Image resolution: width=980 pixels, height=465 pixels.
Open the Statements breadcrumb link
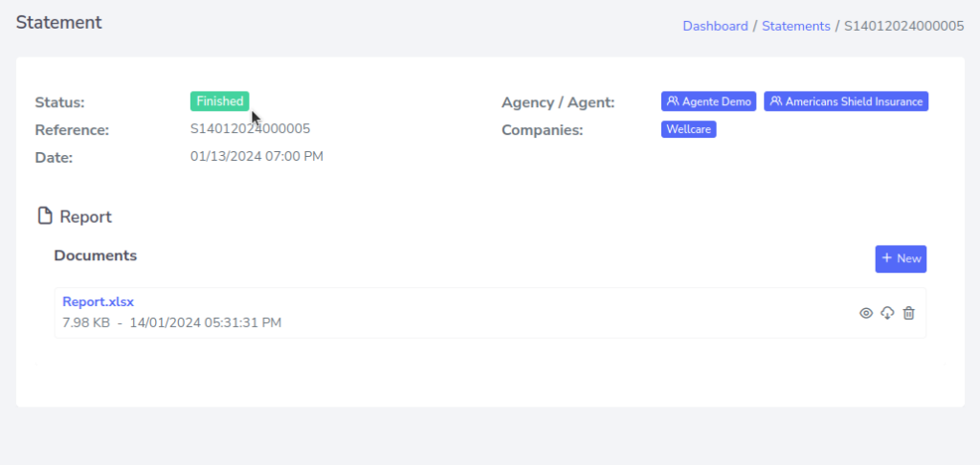[796, 26]
